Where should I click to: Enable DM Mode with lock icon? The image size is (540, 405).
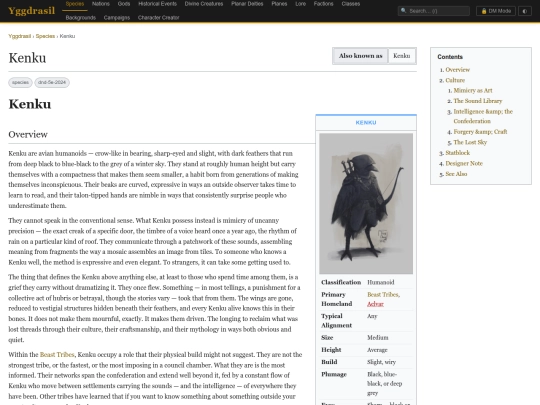pos(496,11)
